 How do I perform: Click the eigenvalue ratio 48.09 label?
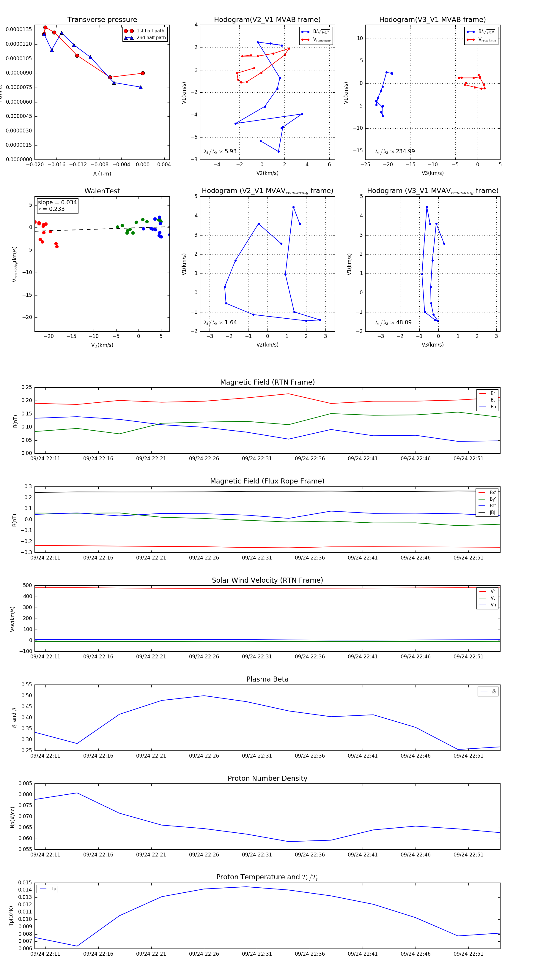pos(393,323)
